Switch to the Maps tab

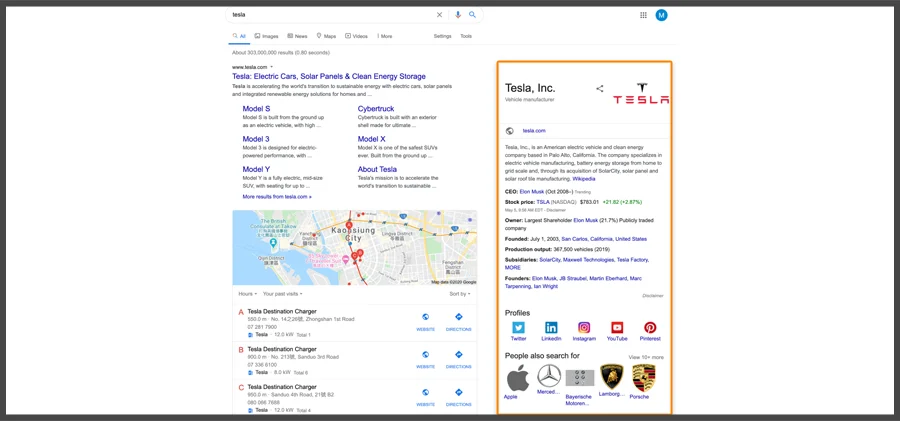pyautogui.click(x=326, y=36)
